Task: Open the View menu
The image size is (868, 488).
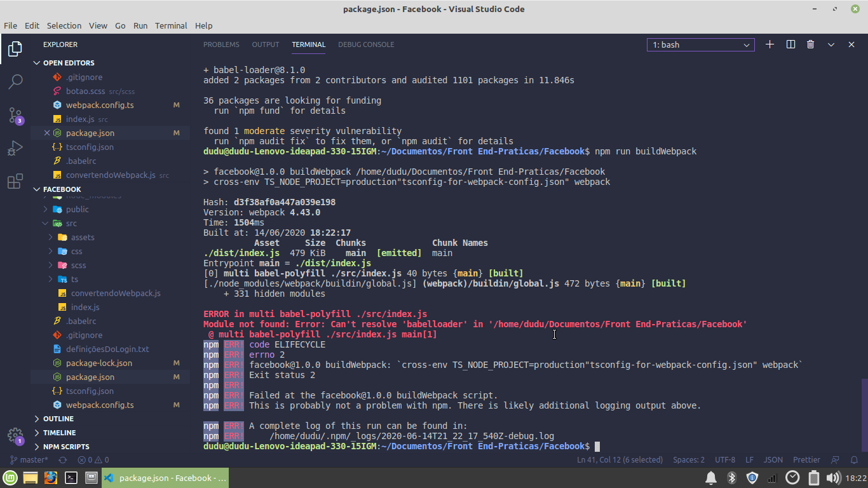Action: tap(98, 25)
